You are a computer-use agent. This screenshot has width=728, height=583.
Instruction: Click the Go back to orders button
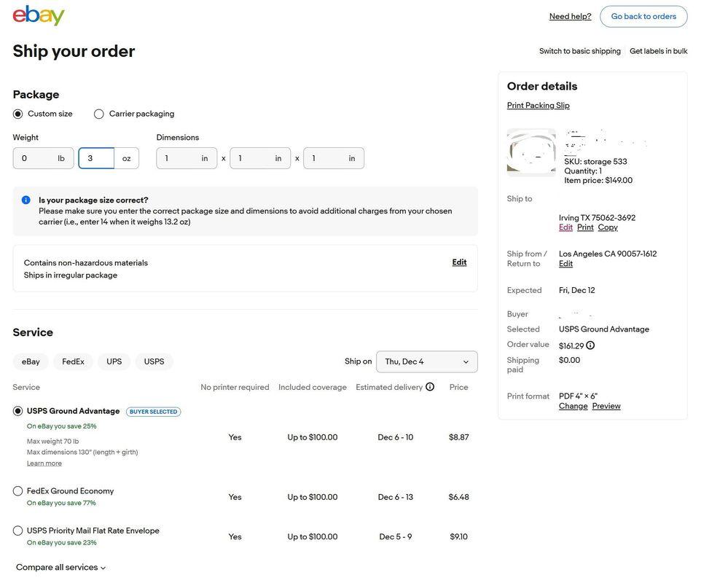pyautogui.click(x=643, y=16)
